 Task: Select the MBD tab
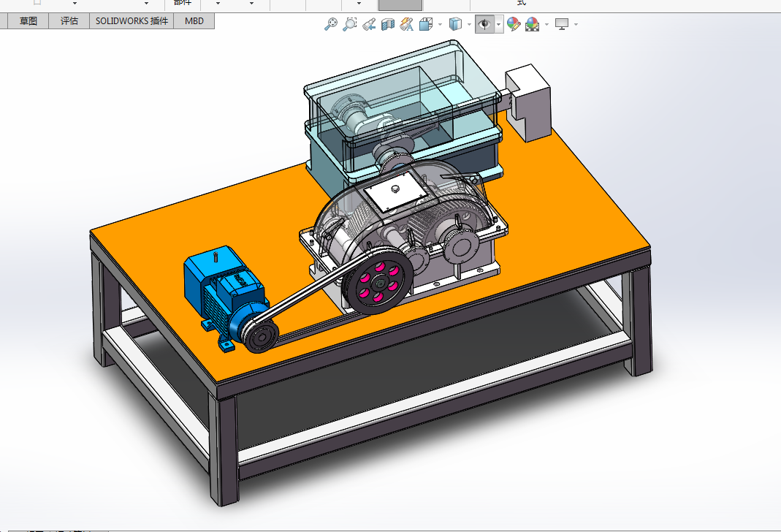194,21
